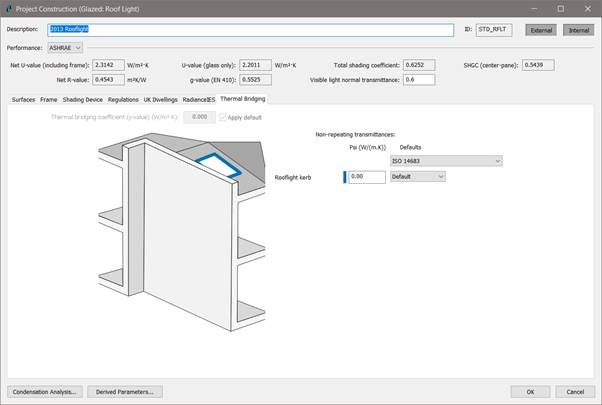Check the Apply default checkbox
Screen dimensions: 602x405
click(x=223, y=117)
